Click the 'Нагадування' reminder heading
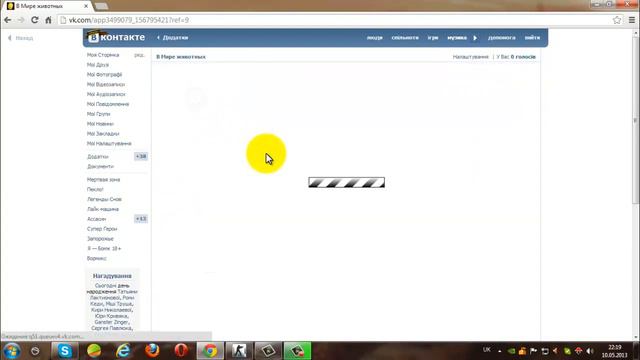This screenshot has height=360, width=640. click(x=112, y=276)
